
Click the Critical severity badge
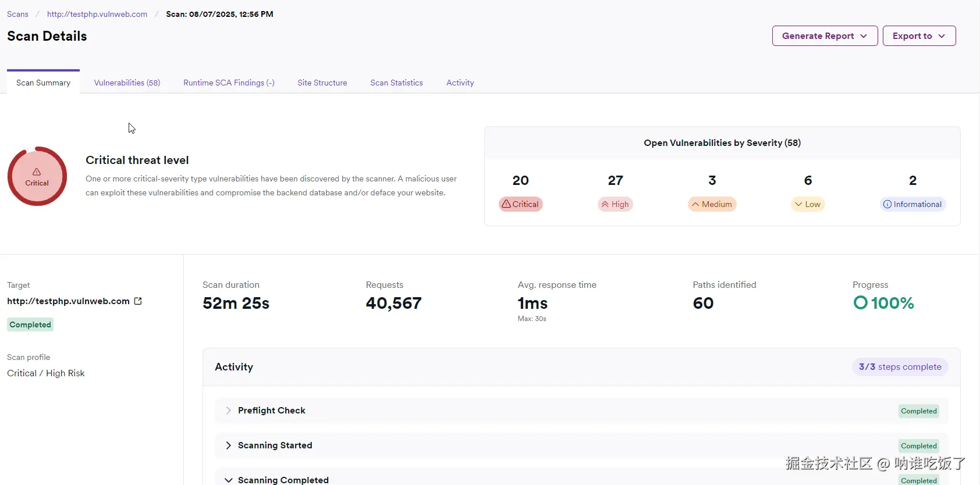point(520,204)
